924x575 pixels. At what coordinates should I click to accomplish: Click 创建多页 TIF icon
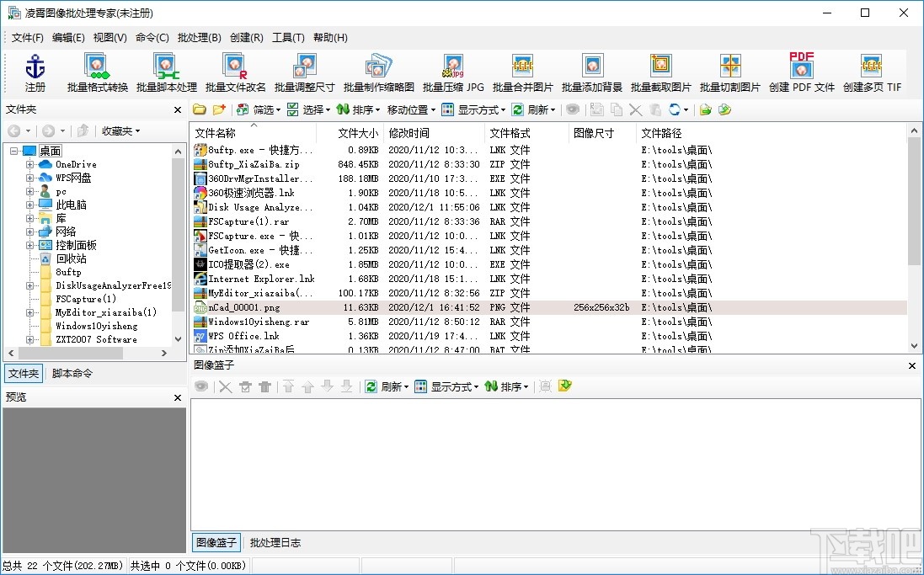pos(872,66)
